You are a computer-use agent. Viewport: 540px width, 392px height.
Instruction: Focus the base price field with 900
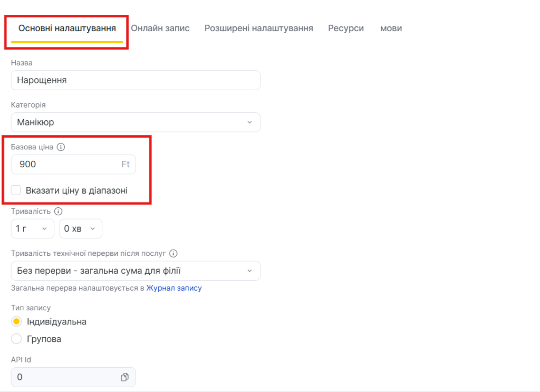click(66, 165)
